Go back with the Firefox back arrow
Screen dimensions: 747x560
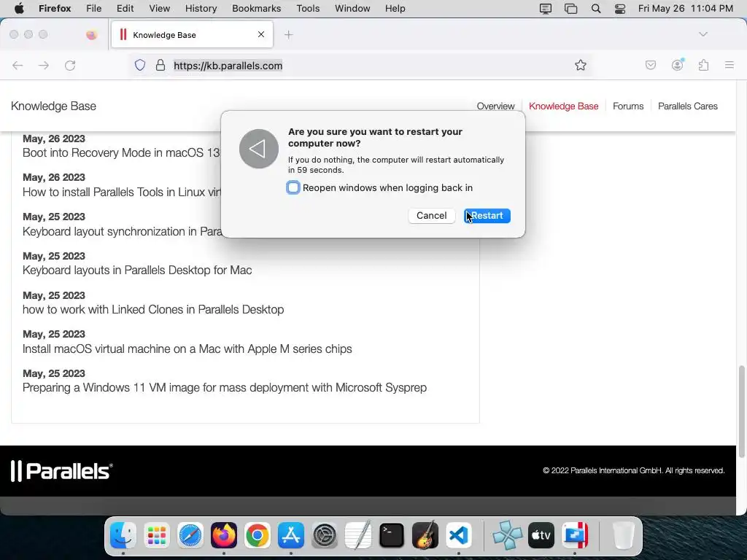pyautogui.click(x=18, y=65)
